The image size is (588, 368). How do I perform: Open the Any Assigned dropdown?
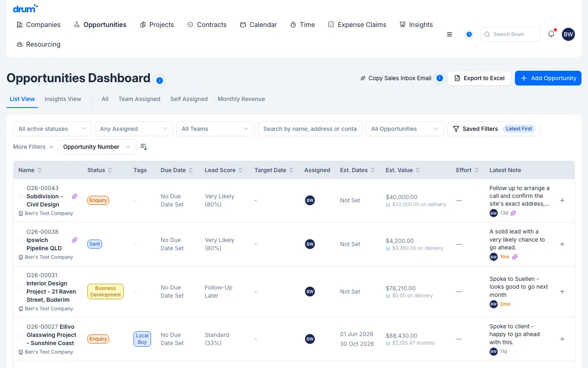point(134,129)
